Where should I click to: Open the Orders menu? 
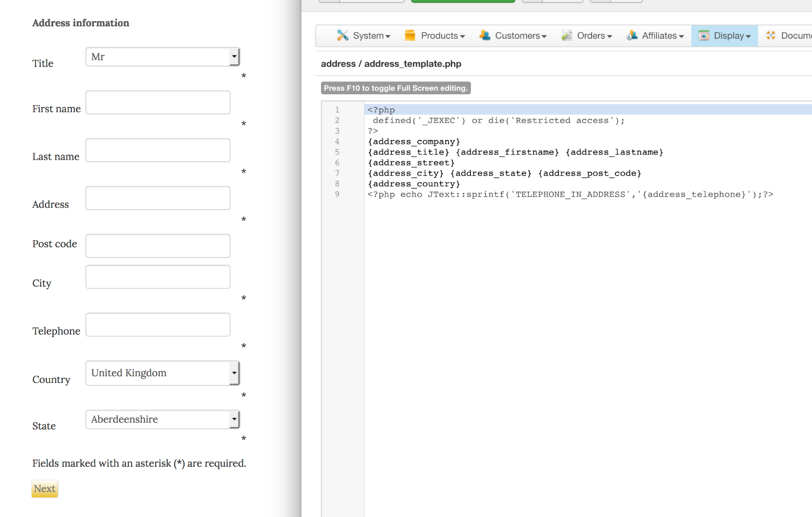tap(594, 35)
